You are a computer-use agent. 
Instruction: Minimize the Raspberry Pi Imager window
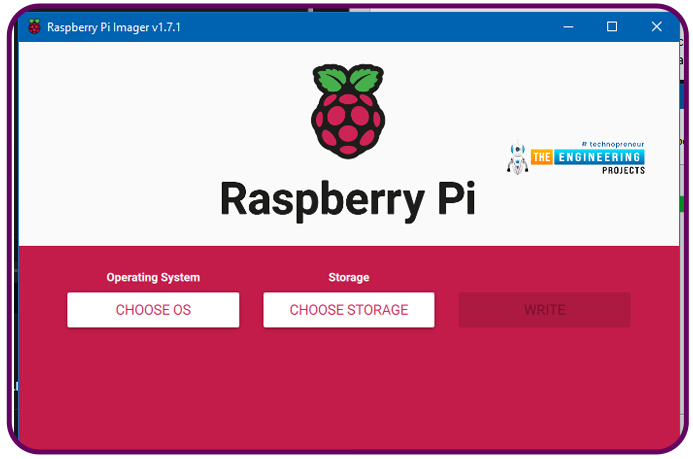click(x=568, y=27)
